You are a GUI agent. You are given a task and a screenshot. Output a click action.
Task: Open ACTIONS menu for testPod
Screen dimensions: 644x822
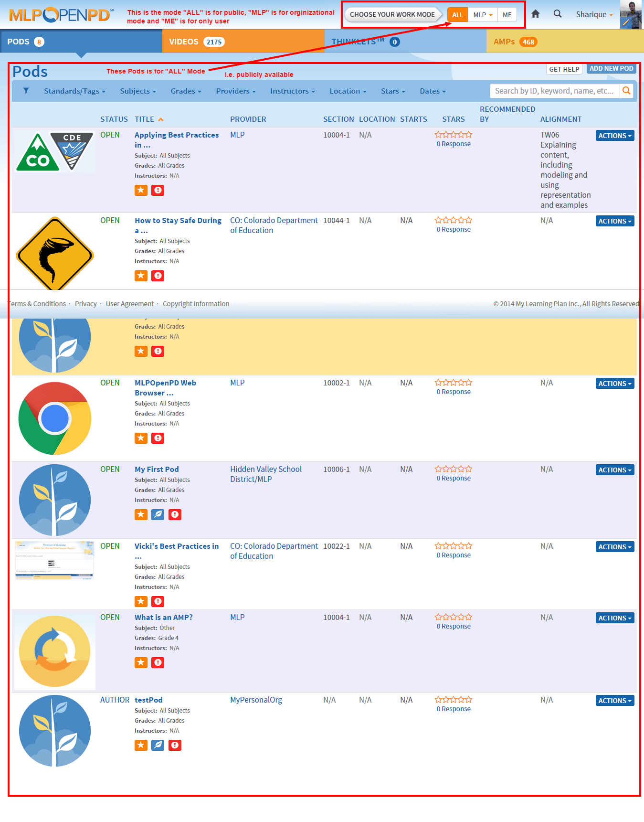click(x=615, y=701)
